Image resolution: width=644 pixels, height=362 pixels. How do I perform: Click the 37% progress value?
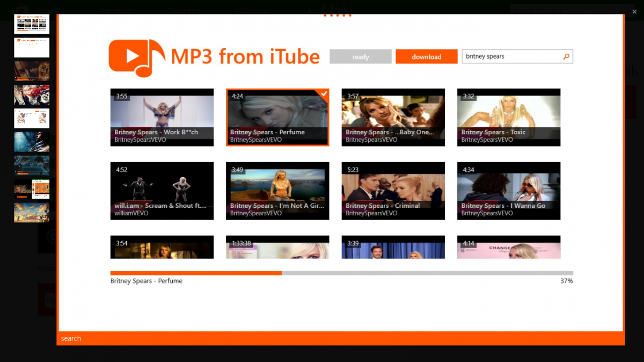tap(567, 281)
